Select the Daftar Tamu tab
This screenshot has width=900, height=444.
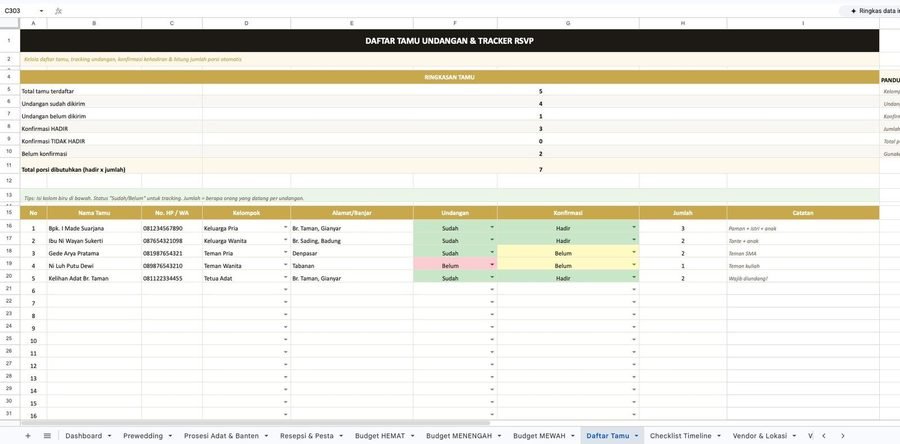[608, 436]
